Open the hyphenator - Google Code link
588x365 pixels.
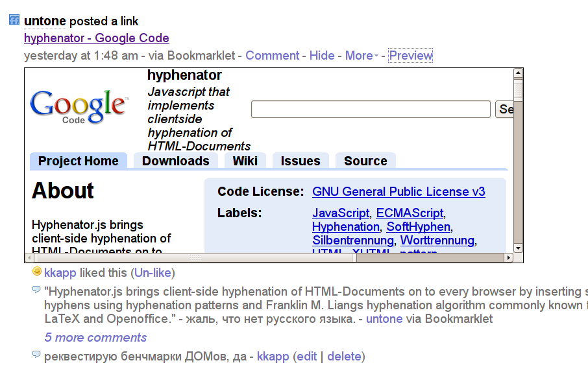point(96,38)
